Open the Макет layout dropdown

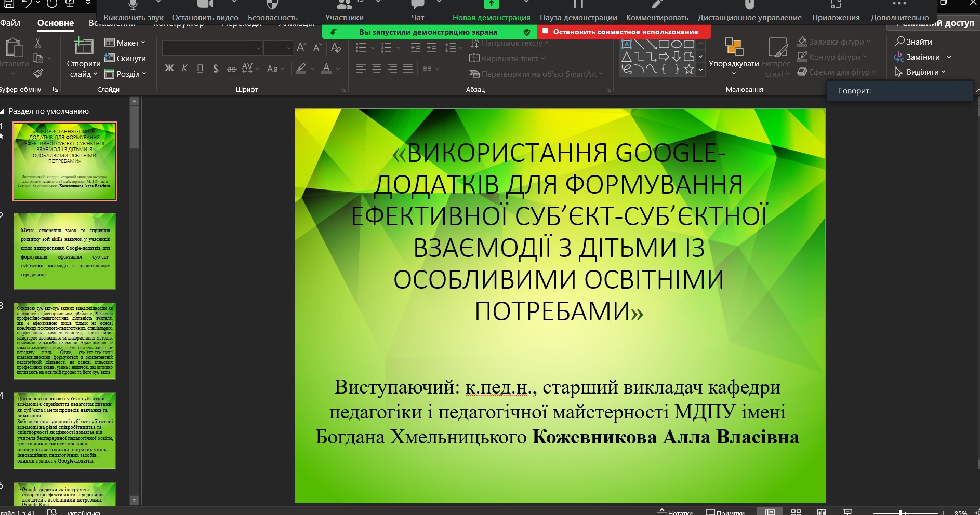(x=125, y=43)
